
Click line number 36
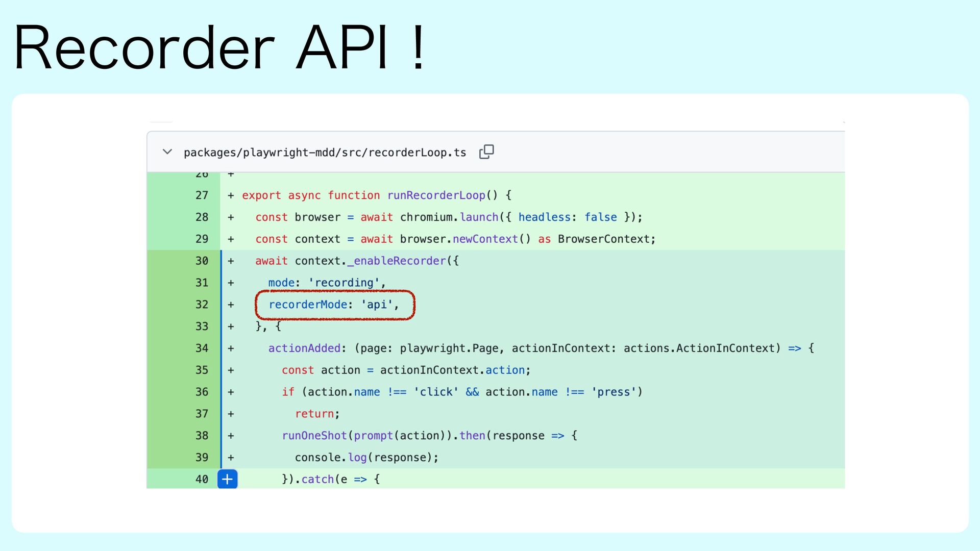tap(202, 392)
